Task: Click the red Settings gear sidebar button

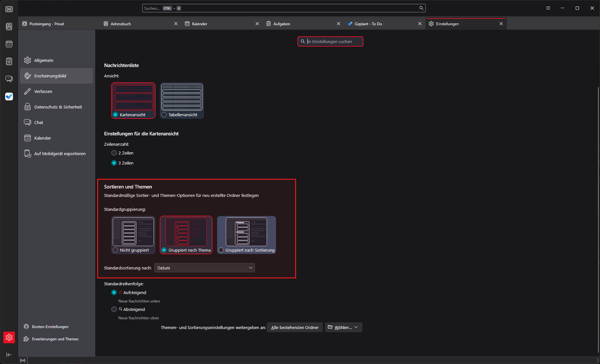Action: coord(9,337)
